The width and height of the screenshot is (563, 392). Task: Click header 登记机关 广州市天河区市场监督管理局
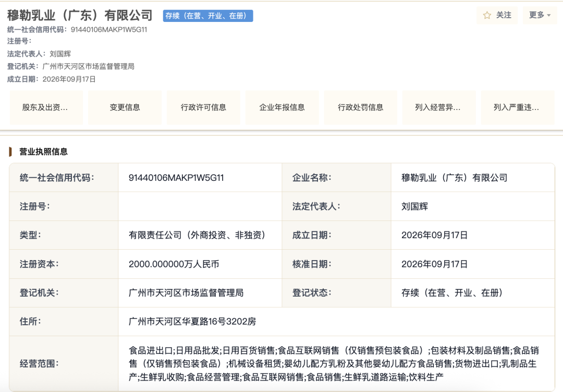[x=71, y=66]
